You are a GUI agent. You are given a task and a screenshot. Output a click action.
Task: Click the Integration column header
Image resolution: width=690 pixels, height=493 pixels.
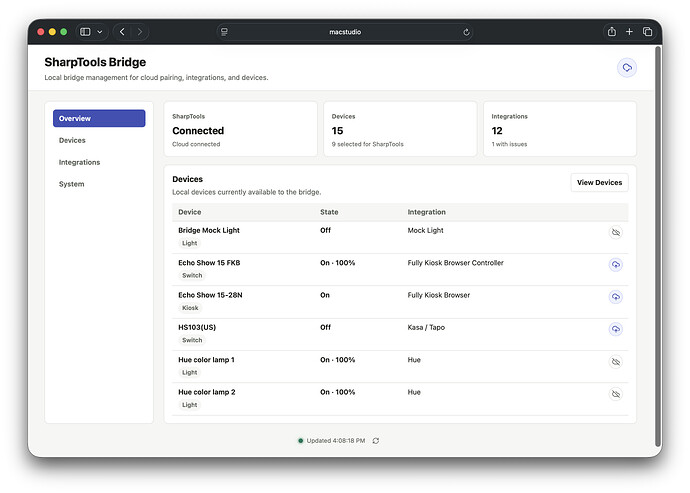coord(426,212)
